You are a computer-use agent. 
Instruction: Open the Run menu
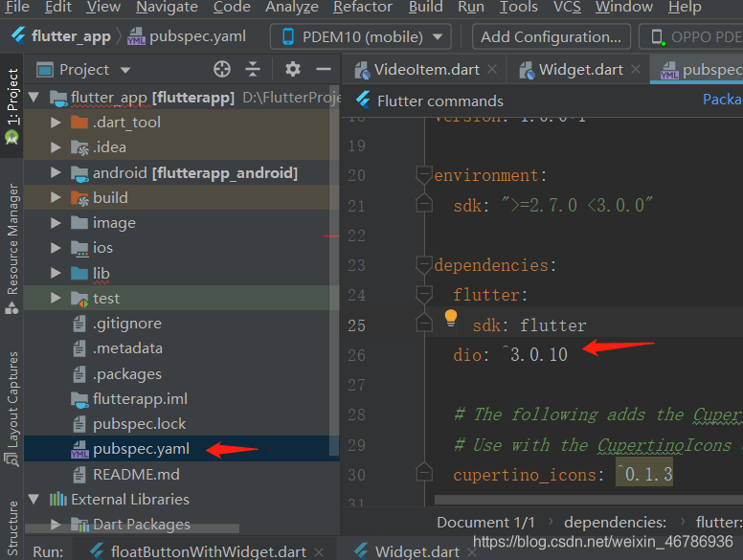[470, 7]
